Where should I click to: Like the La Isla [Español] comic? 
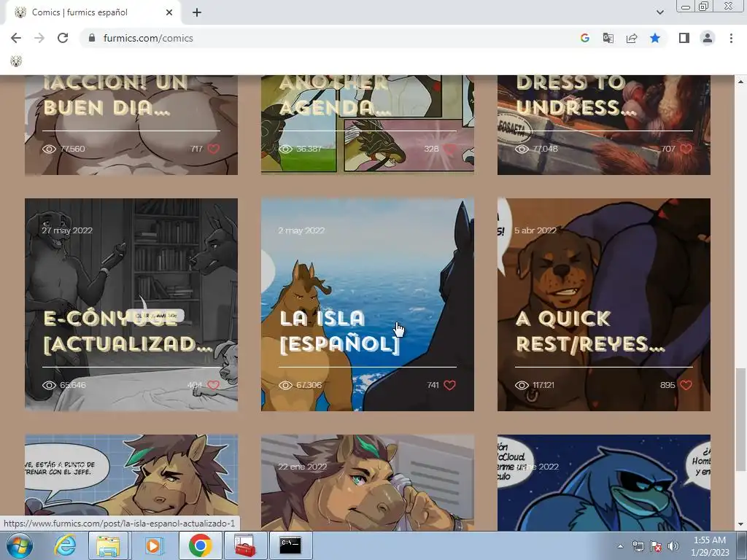tap(449, 385)
